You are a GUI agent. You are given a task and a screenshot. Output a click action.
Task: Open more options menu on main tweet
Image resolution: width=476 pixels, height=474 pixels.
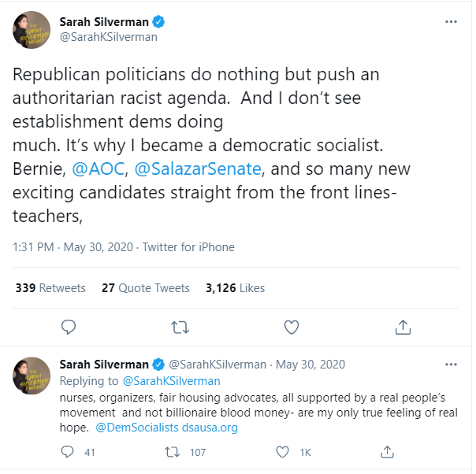click(451, 22)
